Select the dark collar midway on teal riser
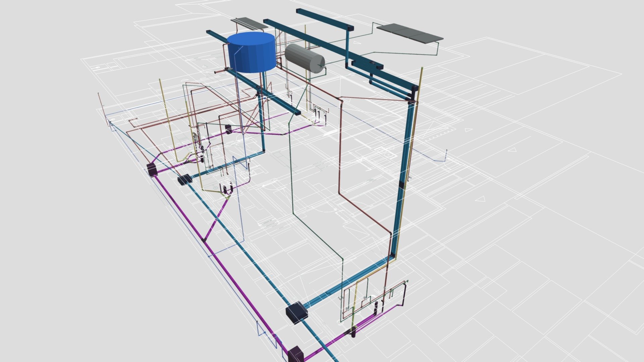The width and height of the screenshot is (644, 362). pyautogui.click(x=401, y=185)
